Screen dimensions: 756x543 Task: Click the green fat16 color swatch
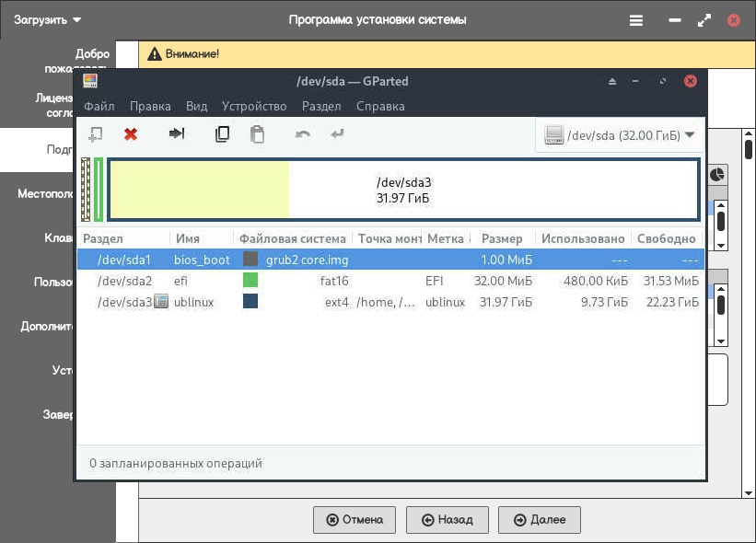(250, 281)
